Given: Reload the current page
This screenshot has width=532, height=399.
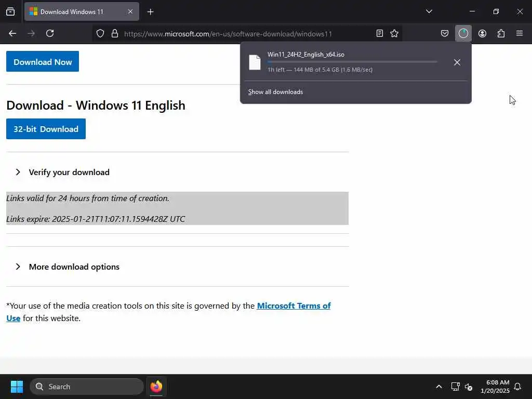Looking at the screenshot, I should (x=50, y=34).
